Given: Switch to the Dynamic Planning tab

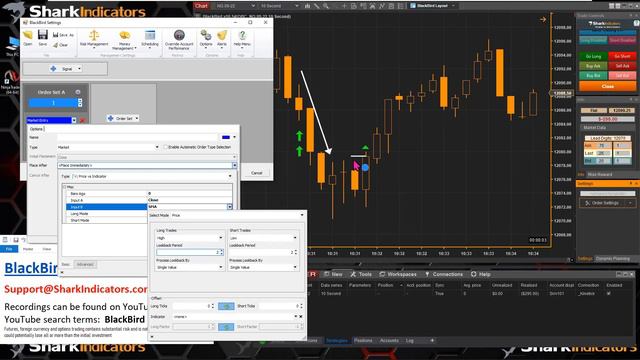Looking at the screenshot, I should pos(613,258).
